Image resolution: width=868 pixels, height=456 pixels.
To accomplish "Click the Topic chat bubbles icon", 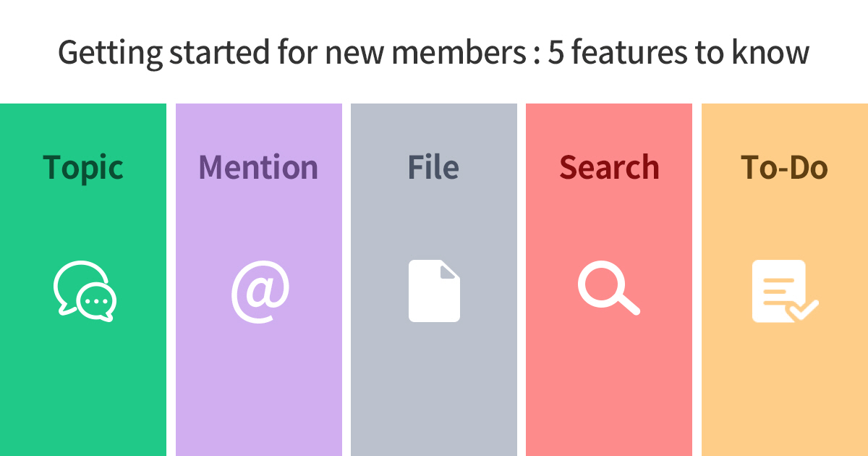I will [85, 291].
